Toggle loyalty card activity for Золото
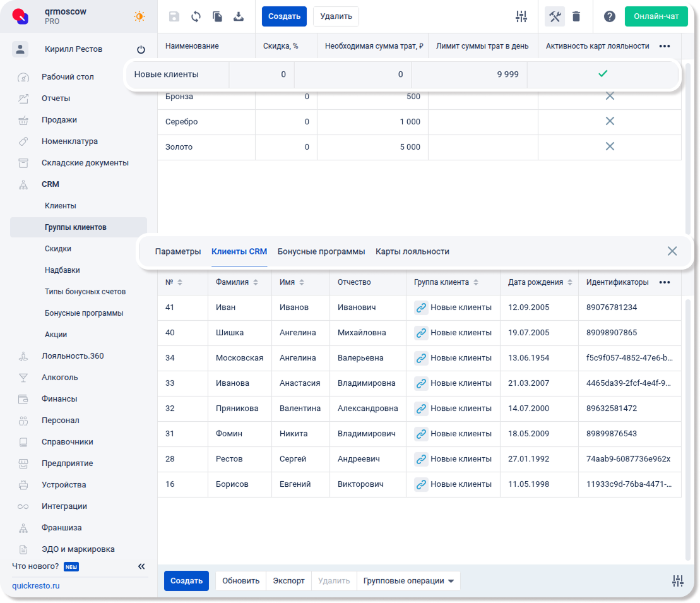The width and height of the screenshot is (700, 603). click(609, 146)
